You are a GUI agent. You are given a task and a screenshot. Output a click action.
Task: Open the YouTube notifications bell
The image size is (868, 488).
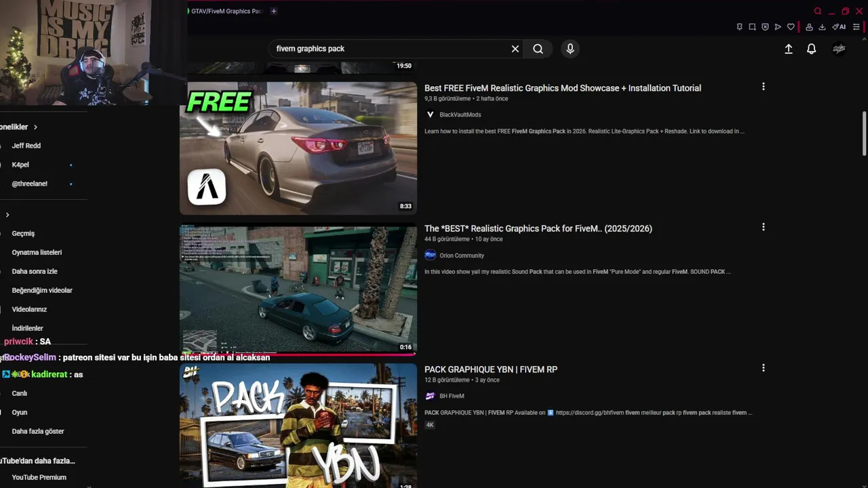811,49
